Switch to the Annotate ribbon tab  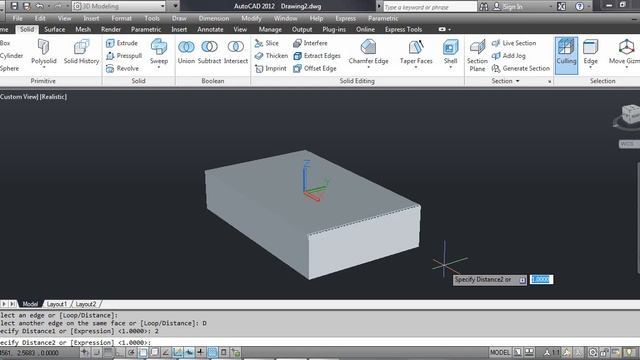[210, 29]
